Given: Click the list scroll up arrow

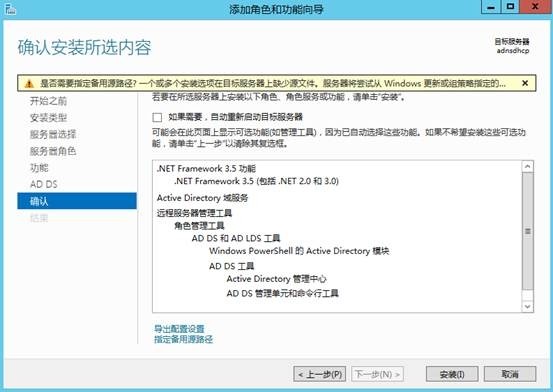Looking at the screenshot, I should (x=528, y=167).
